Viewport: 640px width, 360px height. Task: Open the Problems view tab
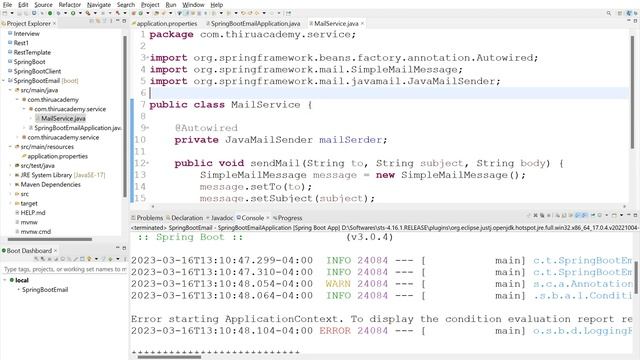coord(147,218)
